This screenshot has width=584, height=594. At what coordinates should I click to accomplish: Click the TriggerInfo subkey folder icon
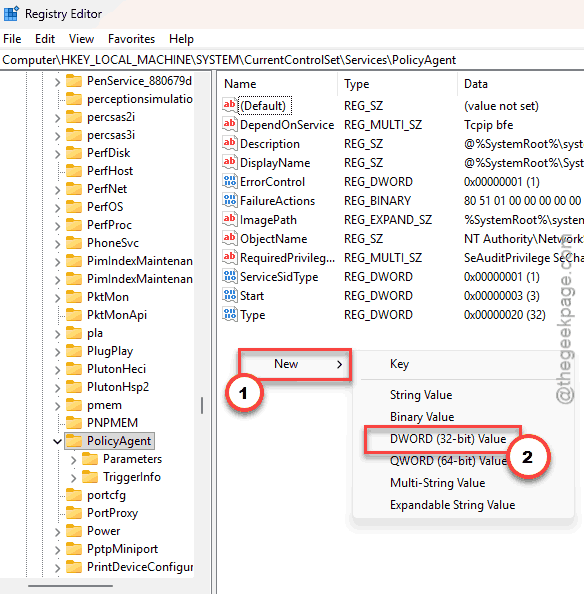pos(90,477)
